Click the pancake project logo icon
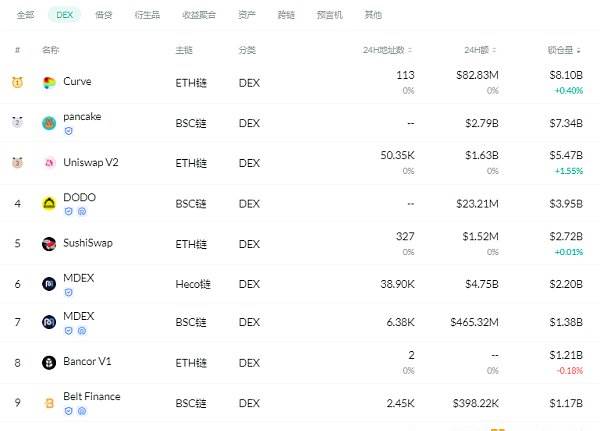 (49, 123)
